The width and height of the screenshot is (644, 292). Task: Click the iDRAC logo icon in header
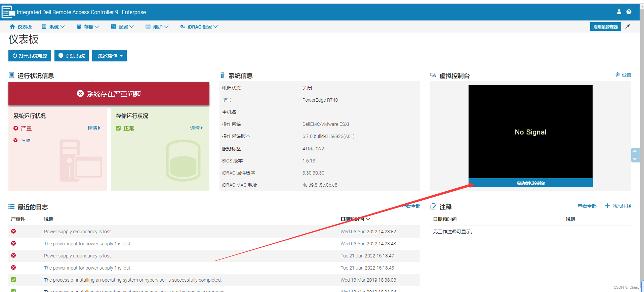(8, 12)
